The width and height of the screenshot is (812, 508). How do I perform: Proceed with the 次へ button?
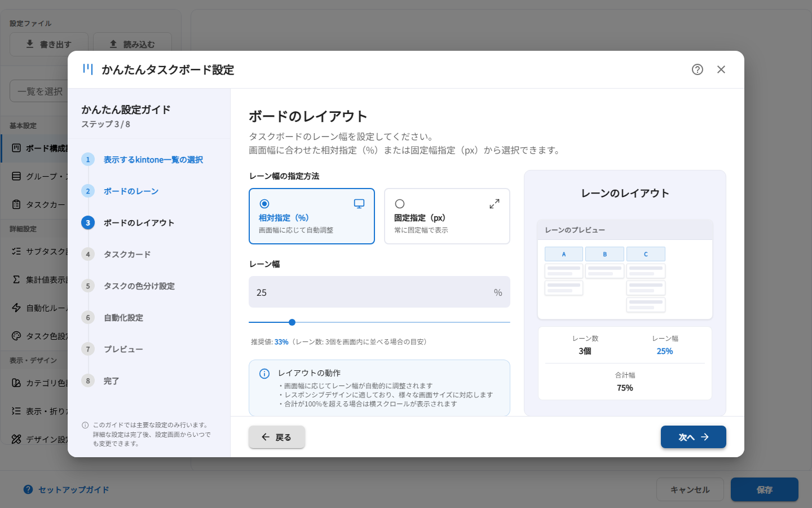point(694,437)
